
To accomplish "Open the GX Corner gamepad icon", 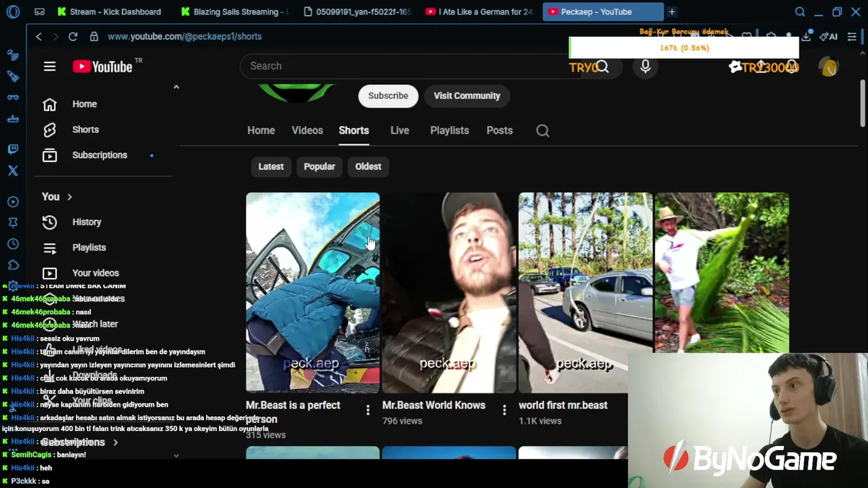I will click(x=39, y=12).
